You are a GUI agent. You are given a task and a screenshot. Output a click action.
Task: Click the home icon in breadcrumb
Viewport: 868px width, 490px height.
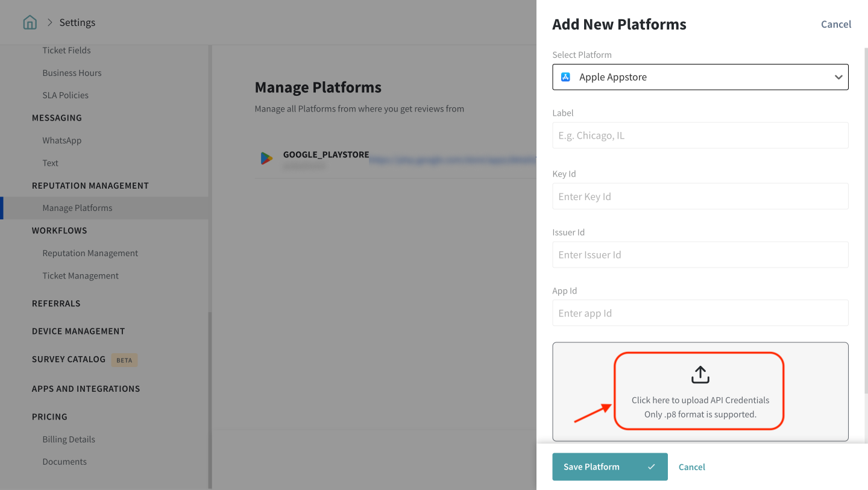[x=30, y=23]
